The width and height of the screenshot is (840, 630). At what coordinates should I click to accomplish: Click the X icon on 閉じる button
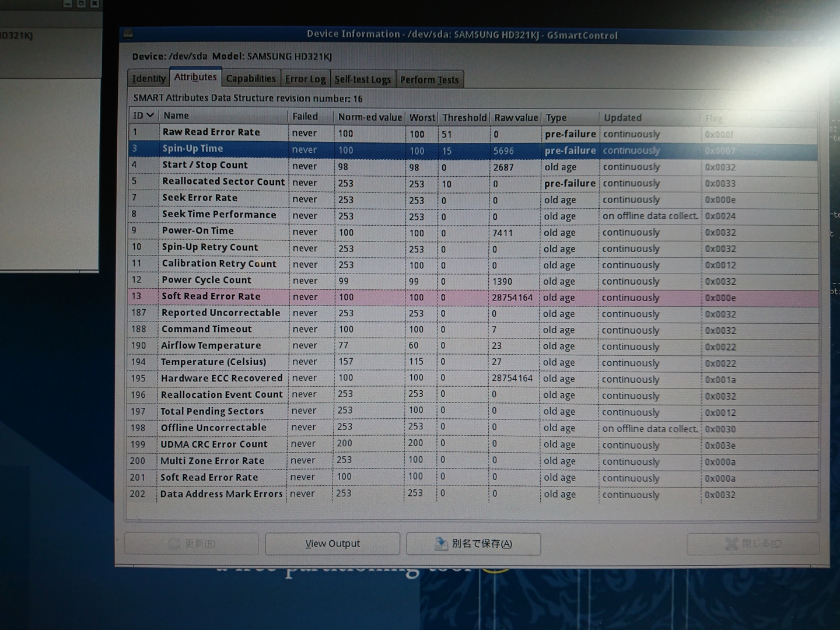coord(731,544)
